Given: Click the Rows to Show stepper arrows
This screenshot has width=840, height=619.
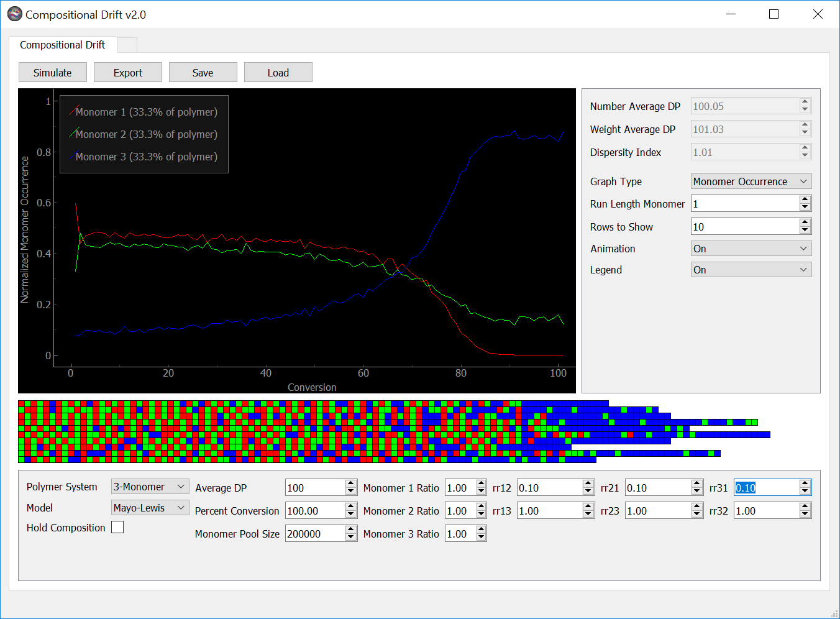Looking at the screenshot, I should point(805,227).
